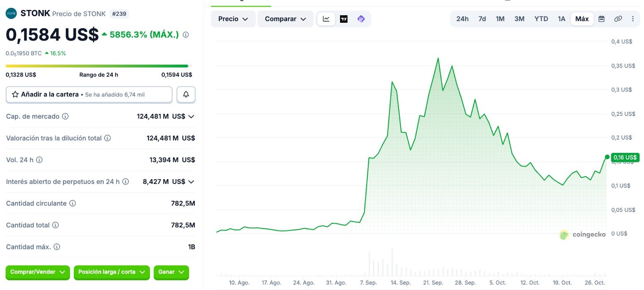The image size is (644, 290).
Task: Click the STONK coin logo icon
Action: point(11,13)
